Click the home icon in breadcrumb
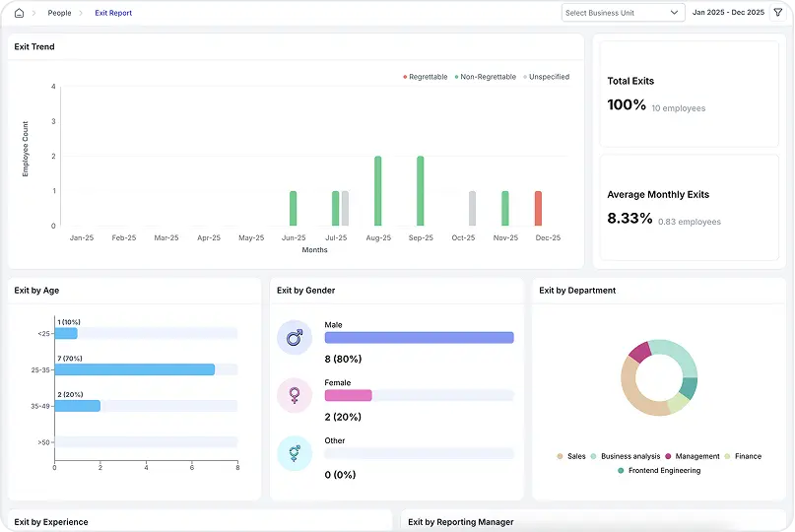 (19, 13)
